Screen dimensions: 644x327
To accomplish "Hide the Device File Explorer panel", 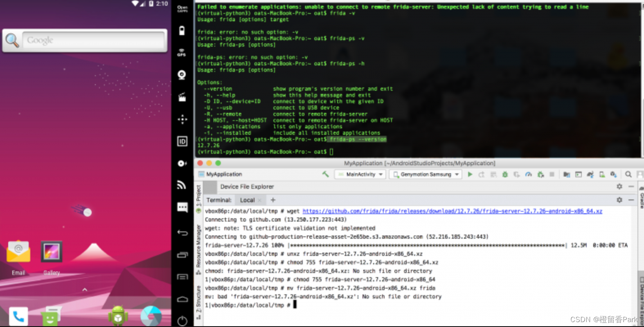I will click(x=631, y=186).
